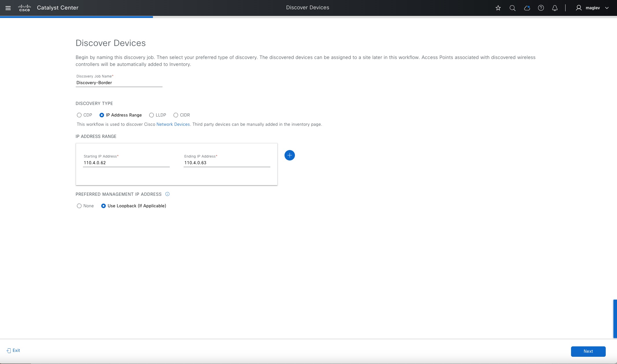Image resolution: width=617 pixels, height=364 pixels.
Task: Click info icon beside Preferred Management IP
Action: click(167, 194)
